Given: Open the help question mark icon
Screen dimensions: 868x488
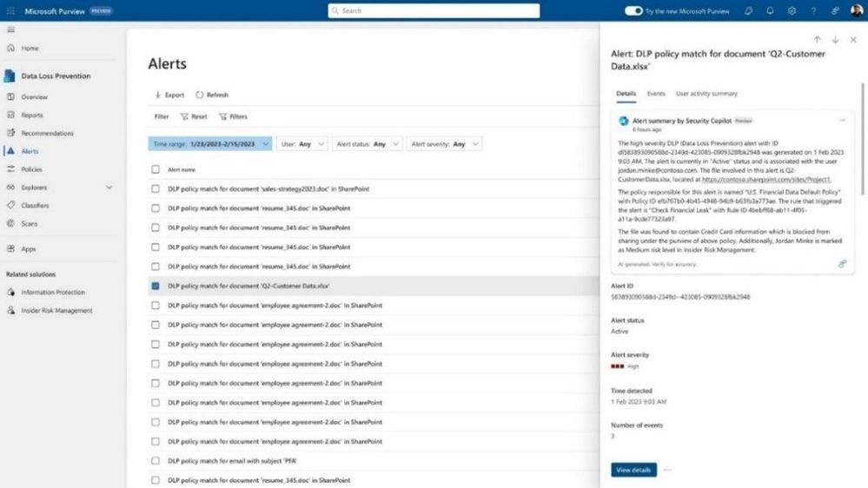Looking at the screenshot, I should [x=813, y=10].
